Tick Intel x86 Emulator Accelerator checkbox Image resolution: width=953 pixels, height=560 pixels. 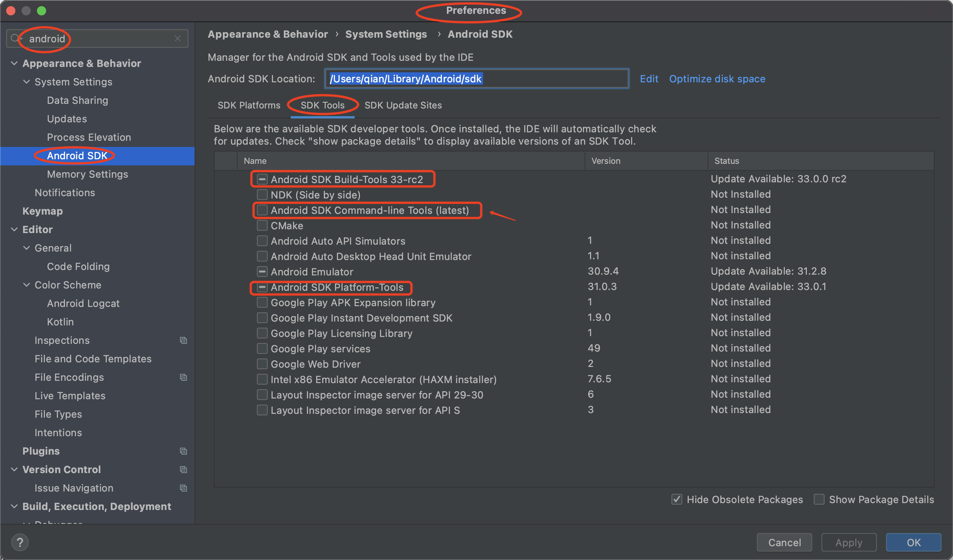262,379
